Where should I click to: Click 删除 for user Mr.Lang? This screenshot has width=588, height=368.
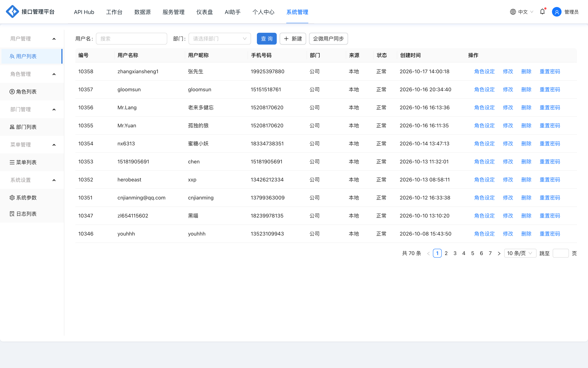click(526, 107)
